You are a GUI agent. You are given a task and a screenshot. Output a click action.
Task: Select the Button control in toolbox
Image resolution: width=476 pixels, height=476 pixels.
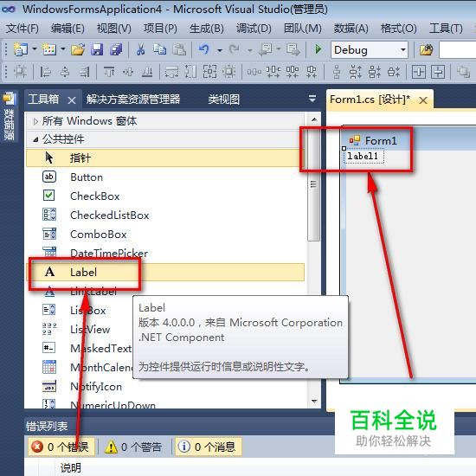[165, 177]
